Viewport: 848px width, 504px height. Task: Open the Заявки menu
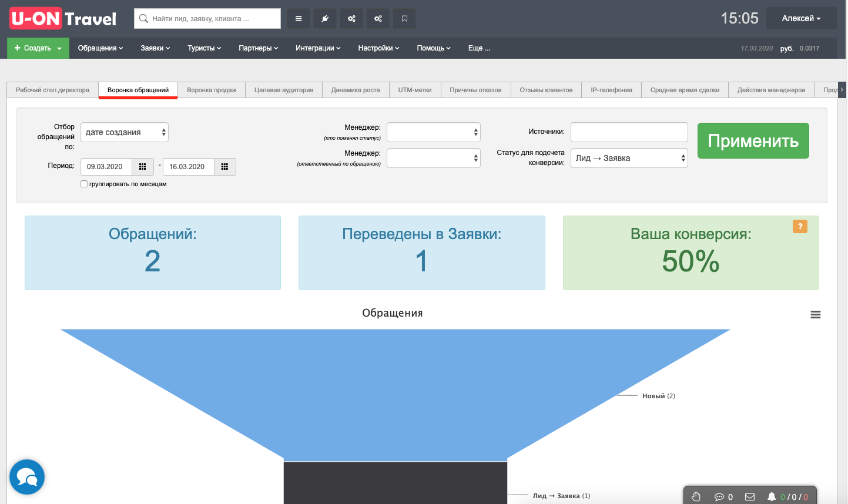point(155,48)
